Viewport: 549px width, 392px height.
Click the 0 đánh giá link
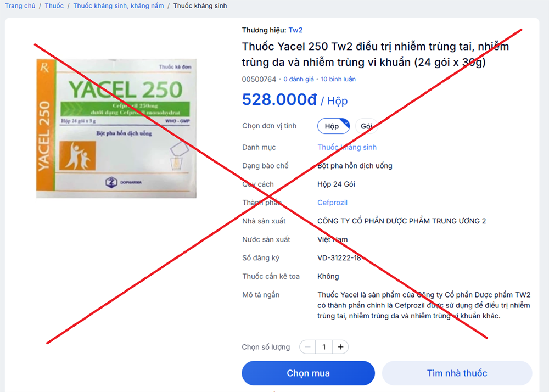(298, 79)
